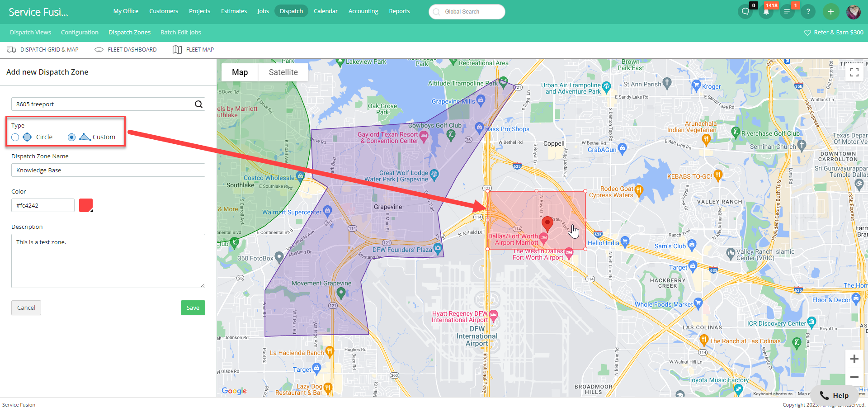The height and width of the screenshot is (412, 868).
Task: Open the Configuration link
Action: pyautogui.click(x=80, y=33)
